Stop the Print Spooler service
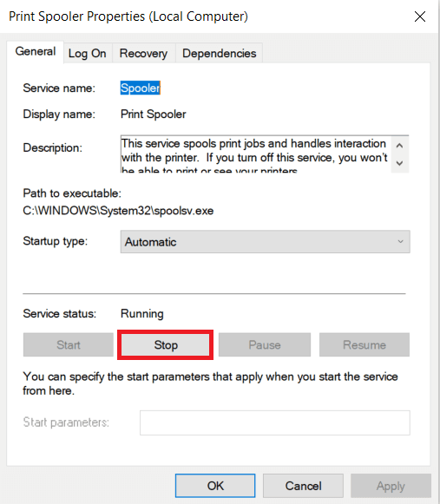 click(165, 345)
